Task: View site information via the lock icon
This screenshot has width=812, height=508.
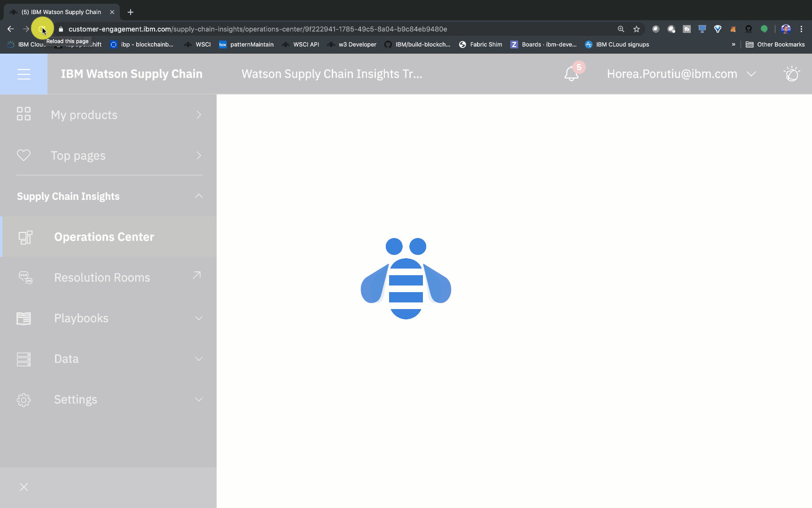Action: (x=61, y=29)
